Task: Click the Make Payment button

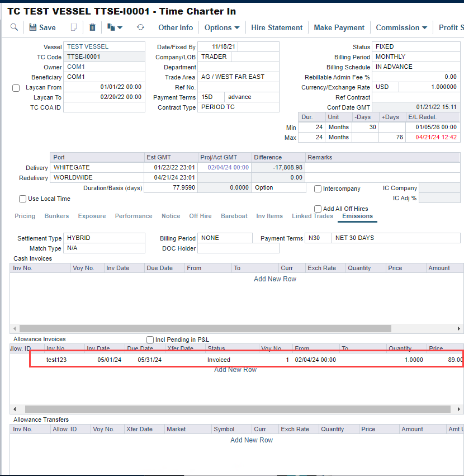Action: [x=339, y=27]
